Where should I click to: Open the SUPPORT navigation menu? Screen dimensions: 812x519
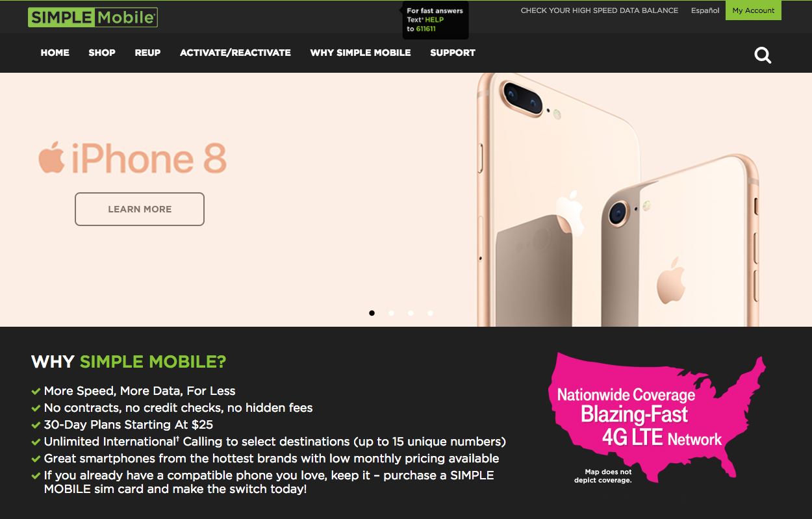(x=453, y=53)
